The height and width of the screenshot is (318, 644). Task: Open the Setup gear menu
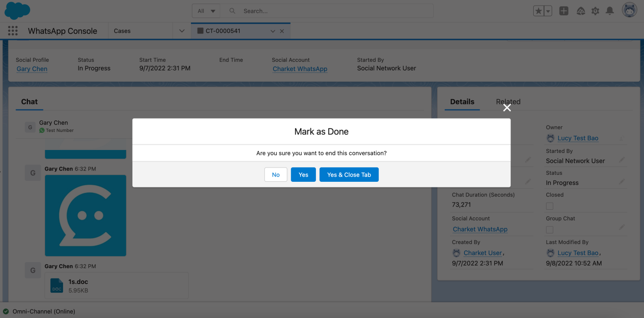pos(595,11)
